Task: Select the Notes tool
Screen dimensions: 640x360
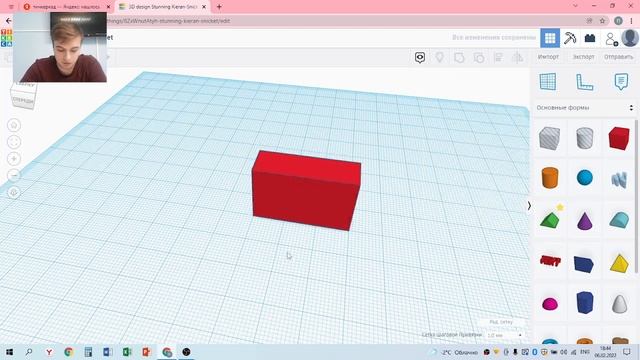Action: tap(621, 82)
